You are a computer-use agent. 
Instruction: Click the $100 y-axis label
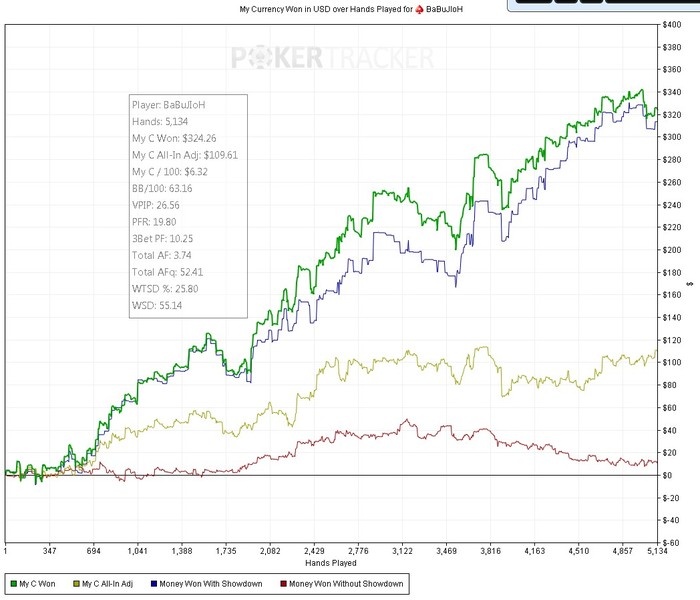(671, 362)
